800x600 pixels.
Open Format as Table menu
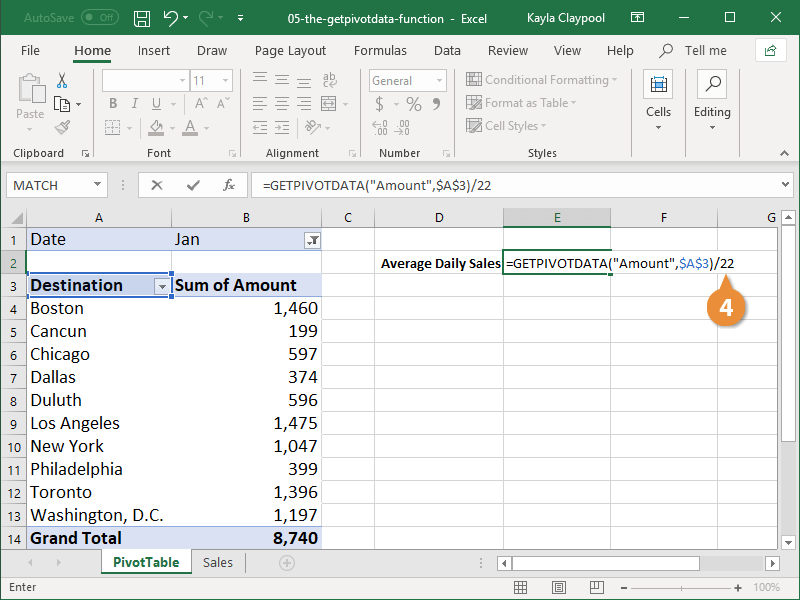click(x=521, y=103)
